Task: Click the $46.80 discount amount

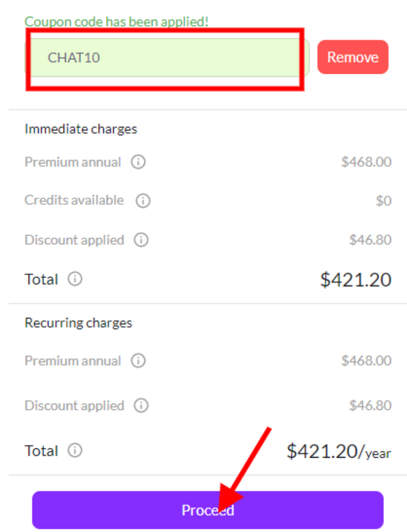Action: pos(372,240)
